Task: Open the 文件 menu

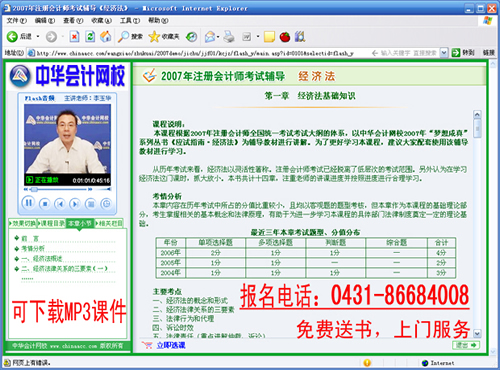Action: 16,21
